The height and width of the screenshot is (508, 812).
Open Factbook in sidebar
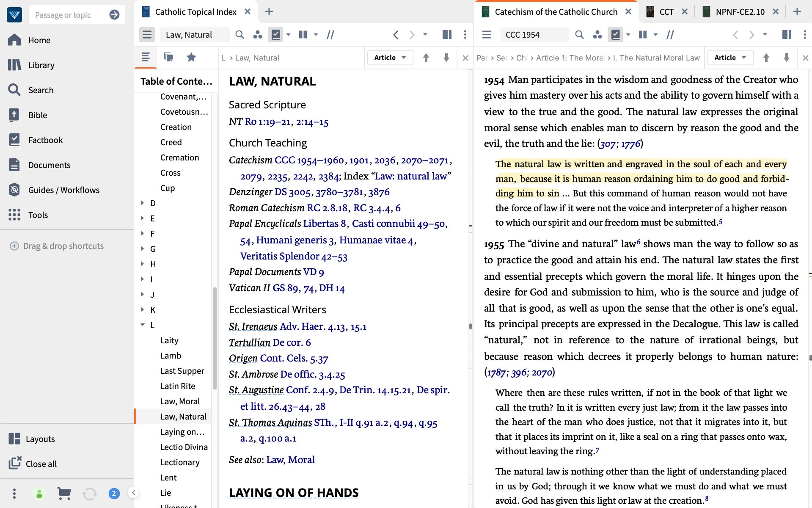click(x=45, y=140)
